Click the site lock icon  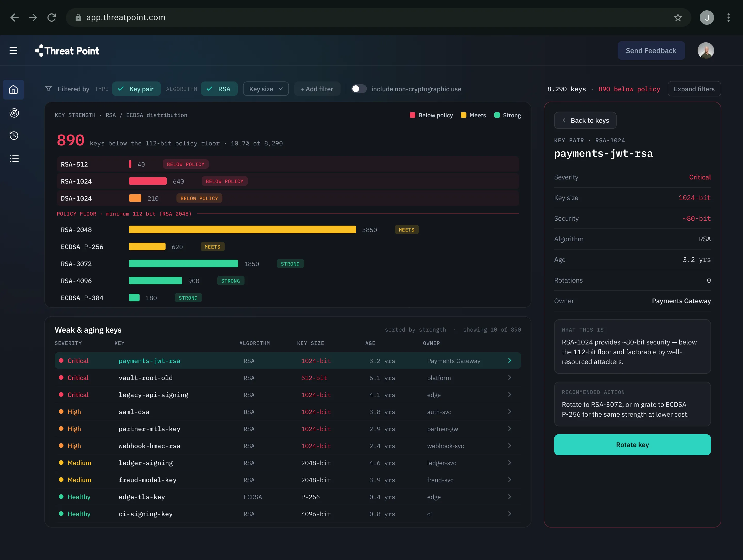(x=78, y=18)
